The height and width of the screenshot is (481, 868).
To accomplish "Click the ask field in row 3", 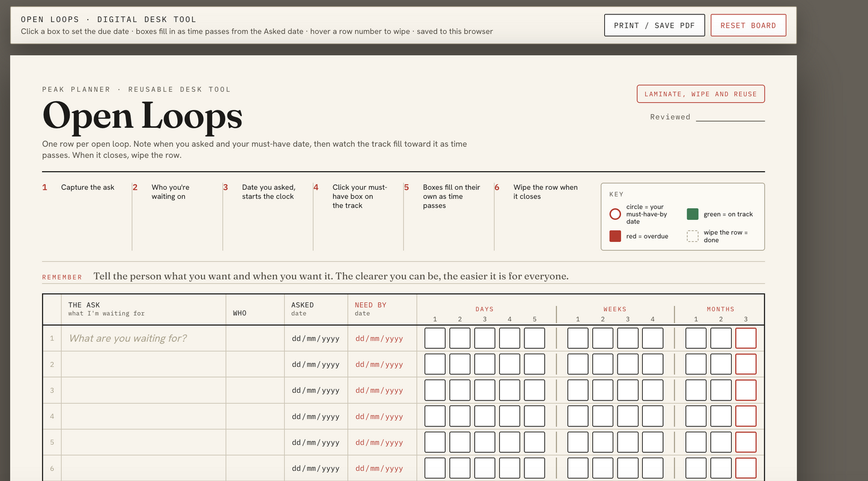I will (144, 390).
